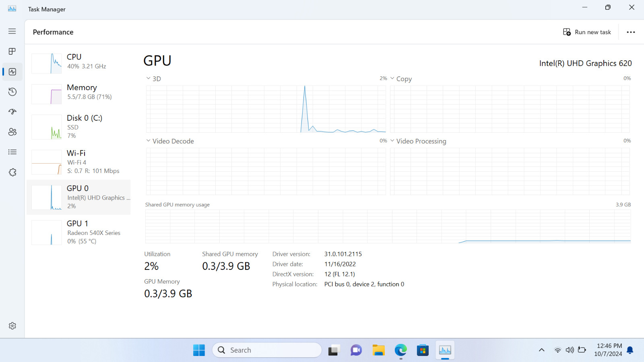This screenshot has height=362, width=644.
Task: Click the driver version 31.0.101.2115 value
Action: 343,254
